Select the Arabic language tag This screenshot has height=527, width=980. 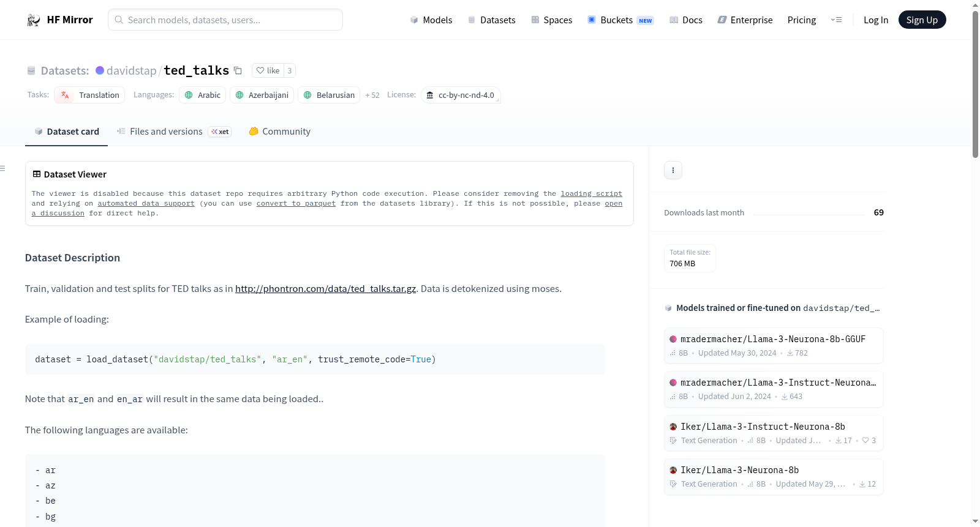coord(202,95)
